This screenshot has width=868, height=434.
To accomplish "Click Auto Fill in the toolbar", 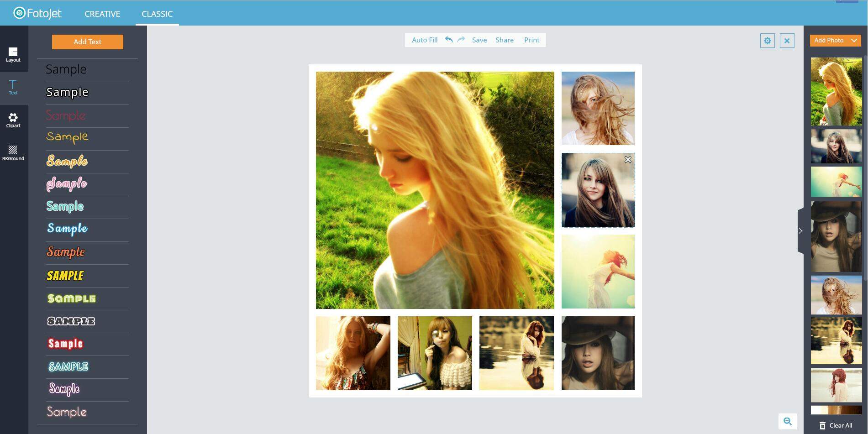I will (x=425, y=40).
